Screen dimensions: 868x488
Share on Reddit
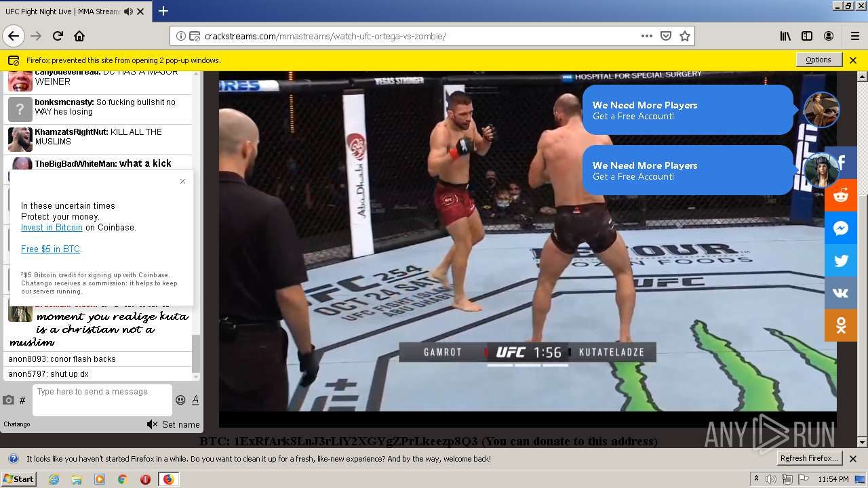point(841,195)
